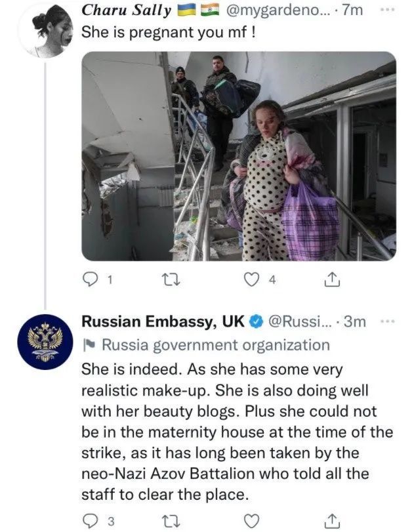The height and width of the screenshot is (532, 414).
Task: Open more options on Charu Sally's tweet
Action: pos(388,9)
